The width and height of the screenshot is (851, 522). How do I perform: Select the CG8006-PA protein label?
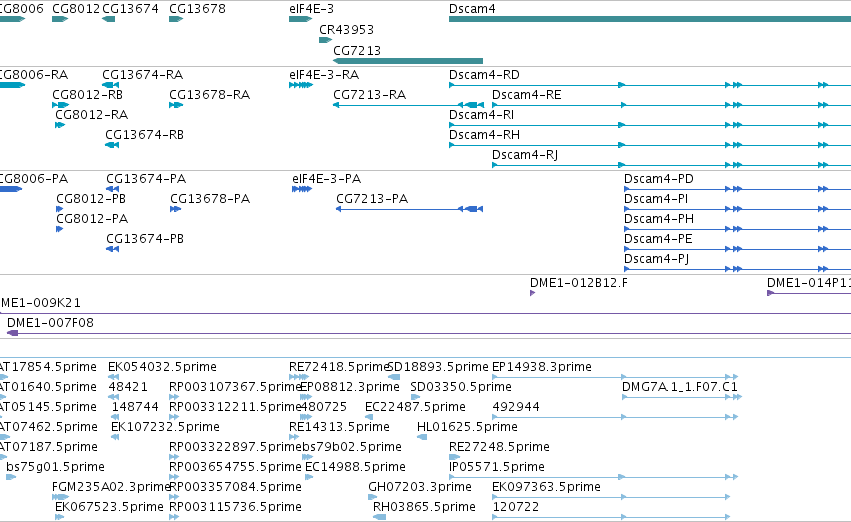click(x=34, y=179)
